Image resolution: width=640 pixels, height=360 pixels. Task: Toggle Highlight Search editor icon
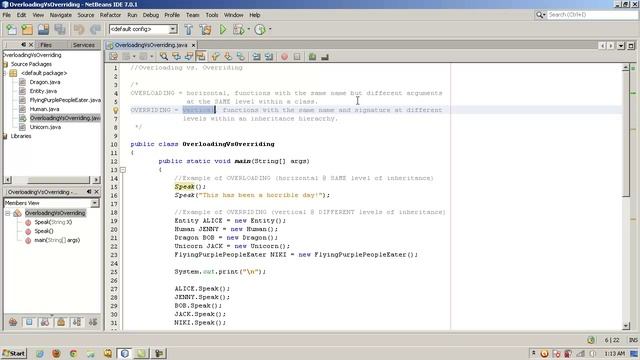pyautogui.click(x=201, y=57)
